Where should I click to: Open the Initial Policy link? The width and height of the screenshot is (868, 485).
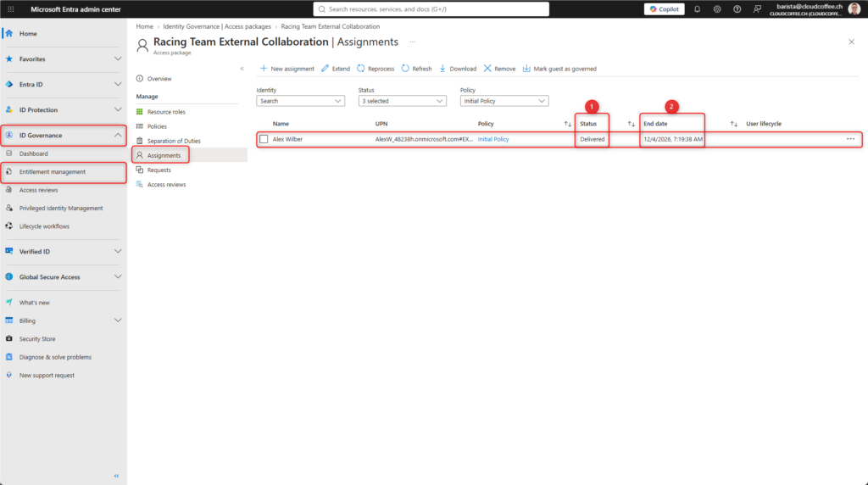coord(493,140)
